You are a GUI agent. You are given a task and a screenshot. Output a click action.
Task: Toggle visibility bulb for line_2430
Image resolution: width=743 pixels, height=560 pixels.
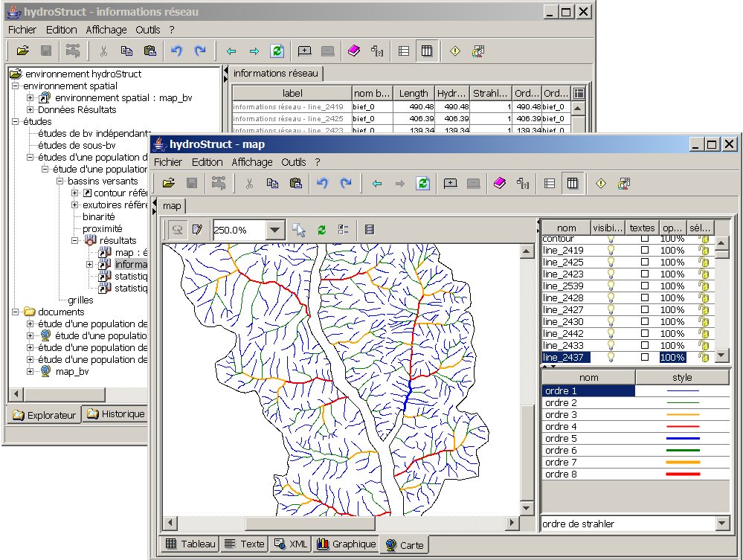(611, 321)
